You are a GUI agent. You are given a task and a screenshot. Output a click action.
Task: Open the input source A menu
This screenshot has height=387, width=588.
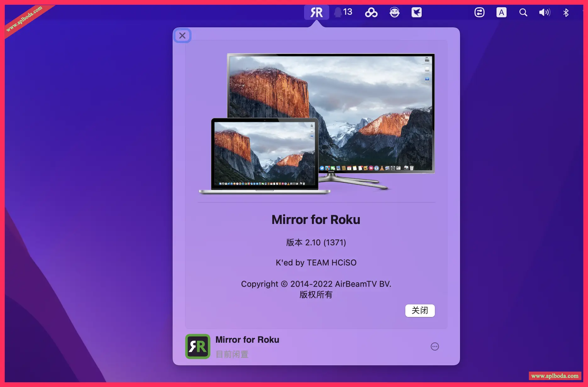coord(502,13)
